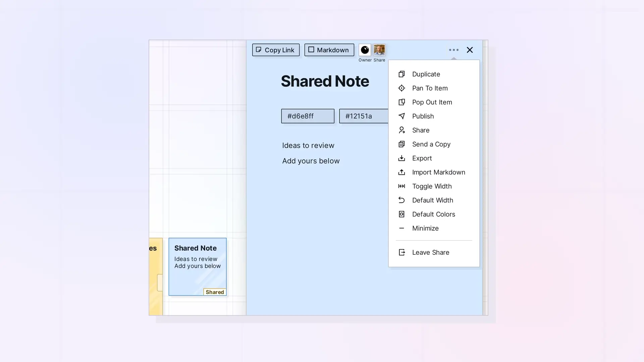Click the Publish paper-plane icon
This screenshot has height=362, width=644.
tap(401, 116)
